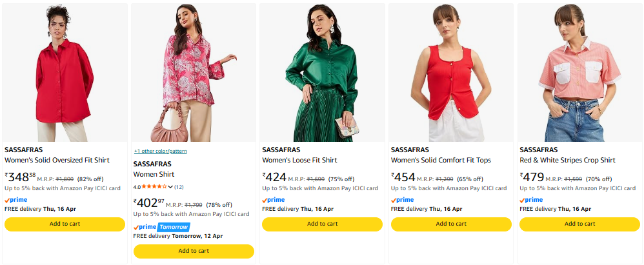Image resolution: width=644 pixels, height=265 pixels.
Task: Add the ₹424 loose fit shirt to cart
Action: pyautogui.click(x=322, y=224)
